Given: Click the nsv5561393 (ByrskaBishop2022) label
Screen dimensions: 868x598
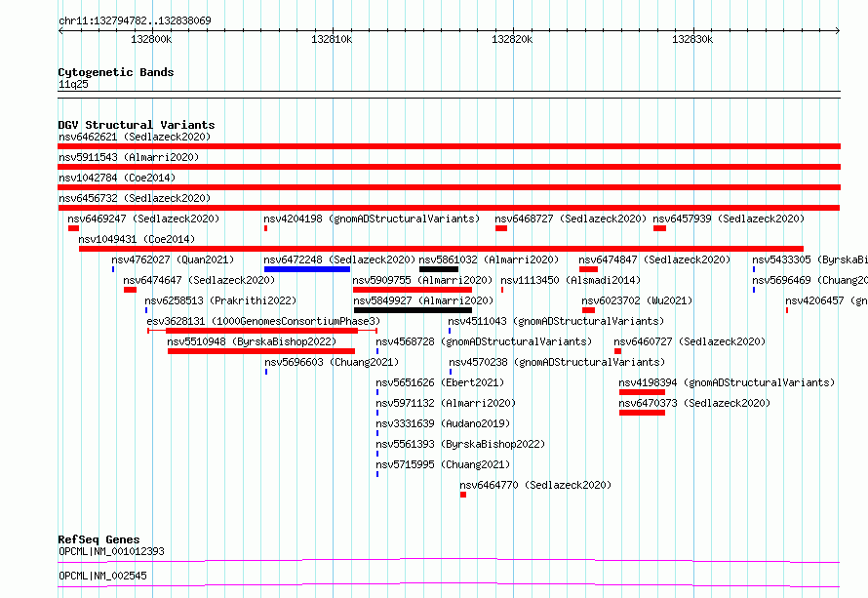Looking at the screenshot, I should 460,444.
